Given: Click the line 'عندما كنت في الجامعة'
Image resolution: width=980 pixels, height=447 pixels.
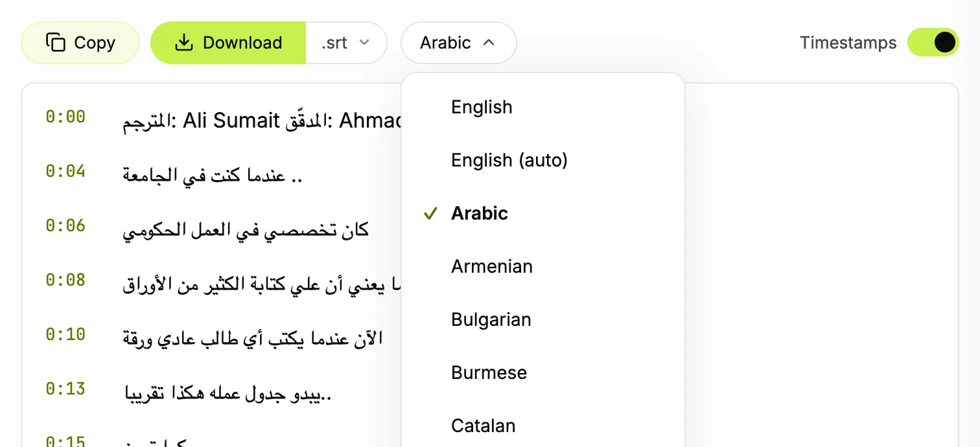Looking at the screenshot, I should (x=213, y=175).
